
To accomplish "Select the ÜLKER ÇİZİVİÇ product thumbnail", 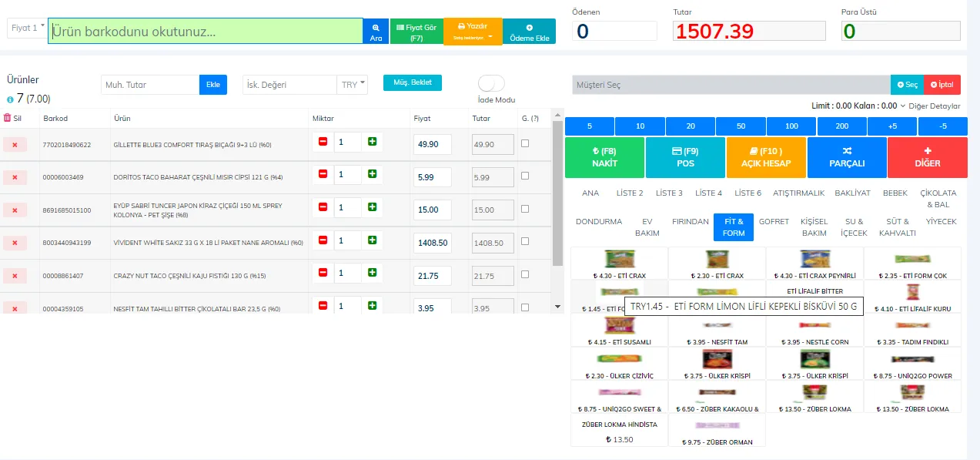I will coord(619,364).
